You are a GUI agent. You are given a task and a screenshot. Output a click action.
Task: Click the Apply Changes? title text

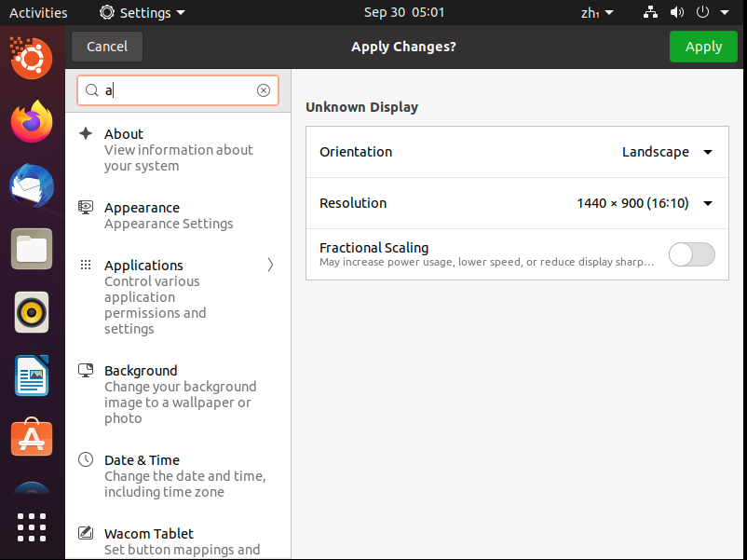click(x=403, y=47)
